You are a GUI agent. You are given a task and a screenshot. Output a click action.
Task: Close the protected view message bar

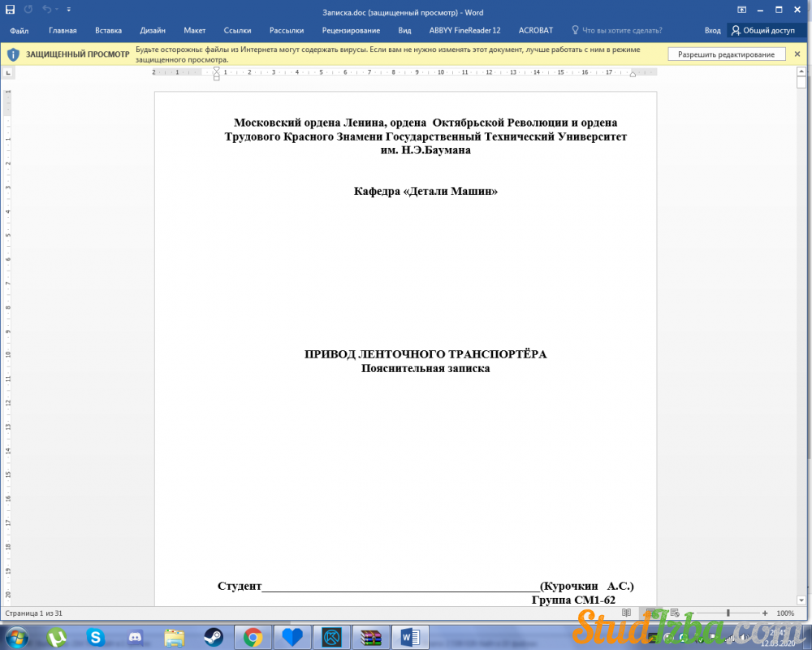point(797,54)
